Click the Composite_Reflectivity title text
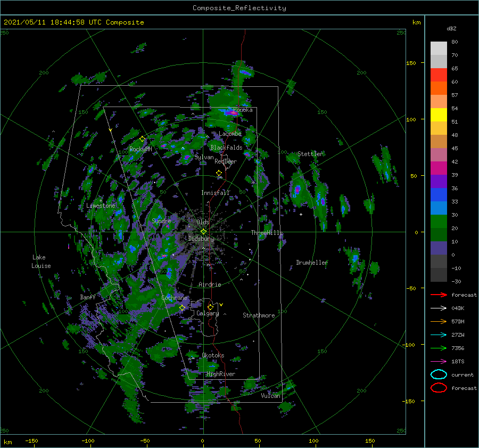 239,8
